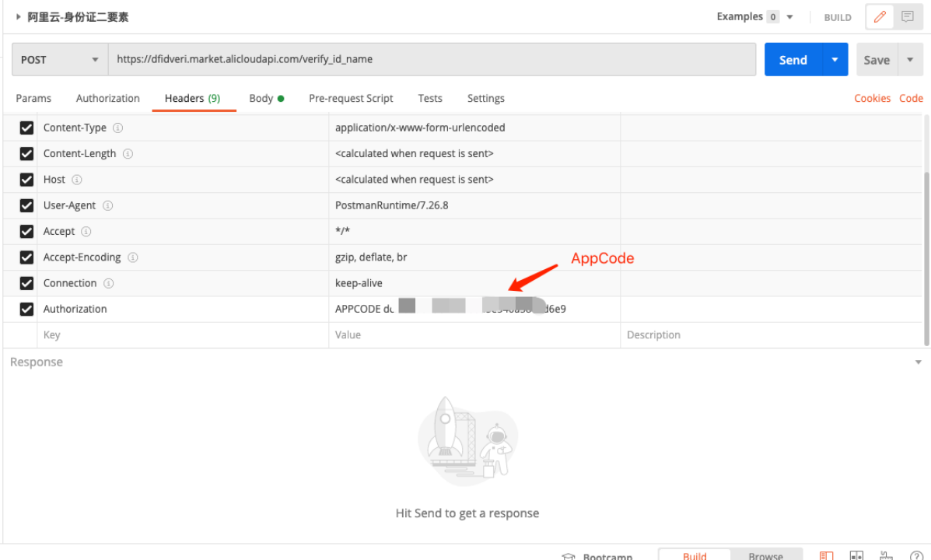The image size is (931, 560).
Task: Click the new header Value field
Action: [x=474, y=335]
